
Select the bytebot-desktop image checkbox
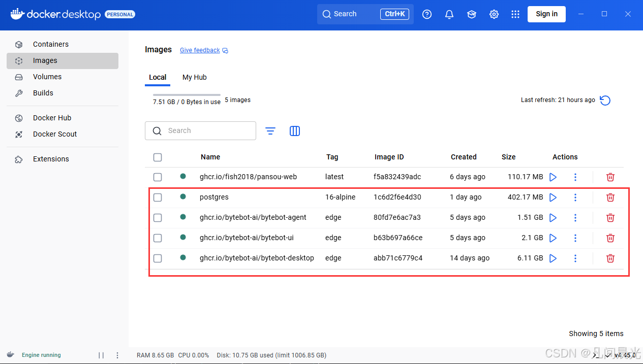157,258
